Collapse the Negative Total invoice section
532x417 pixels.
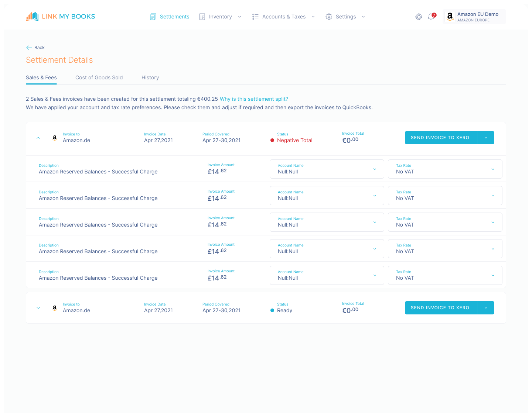tap(38, 138)
